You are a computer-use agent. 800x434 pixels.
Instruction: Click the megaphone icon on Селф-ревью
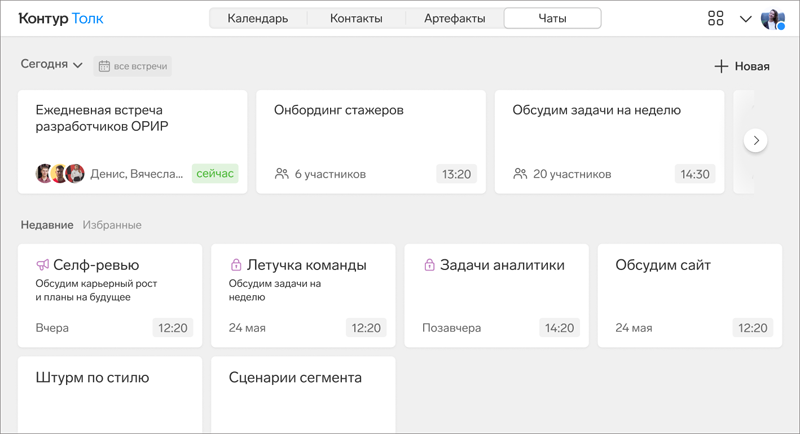[42, 265]
